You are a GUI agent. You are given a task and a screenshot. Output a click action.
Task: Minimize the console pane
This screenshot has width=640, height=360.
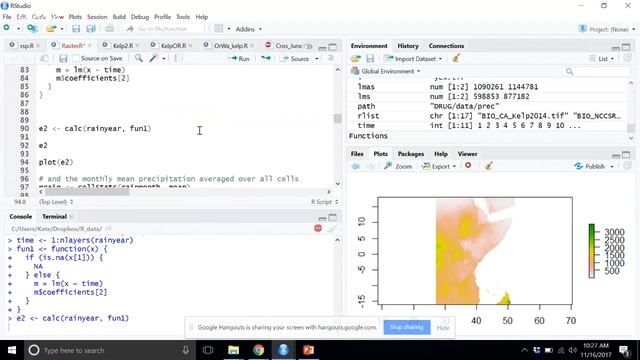(x=322, y=218)
